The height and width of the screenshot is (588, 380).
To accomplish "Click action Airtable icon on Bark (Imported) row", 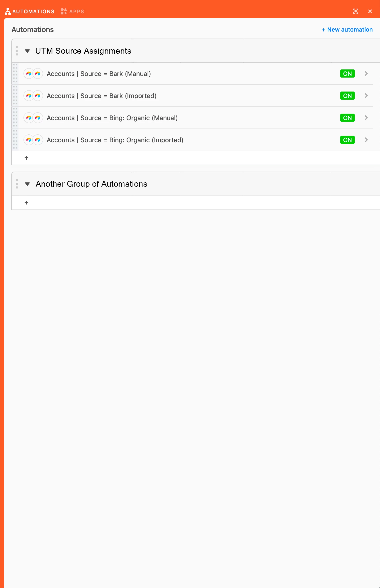I will pyautogui.click(x=38, y=96).
